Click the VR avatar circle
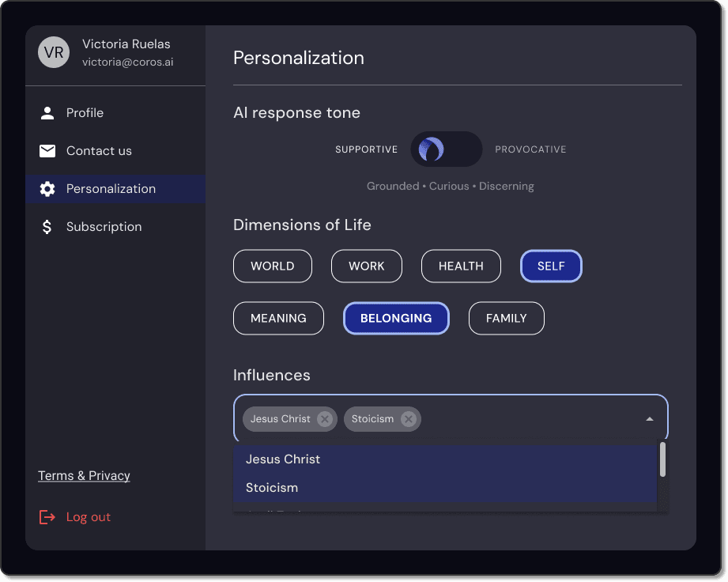 54,52
